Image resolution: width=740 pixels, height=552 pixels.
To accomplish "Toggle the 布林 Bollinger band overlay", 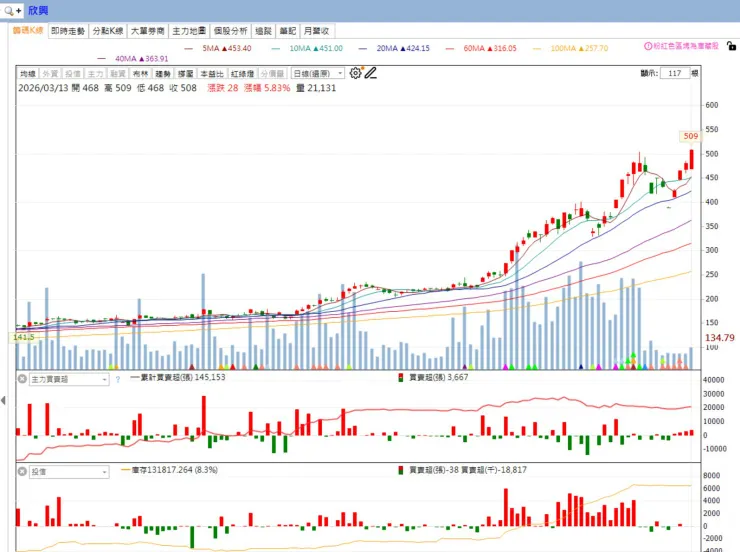I will point(140,74).
